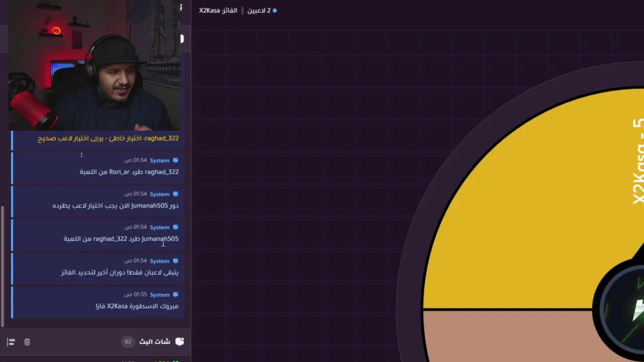Viewport: 644px width, 362px height.
Task: Click the message raghad_322 طرد Rori_ar من اللعبة
Action: [x=129, y=172]
